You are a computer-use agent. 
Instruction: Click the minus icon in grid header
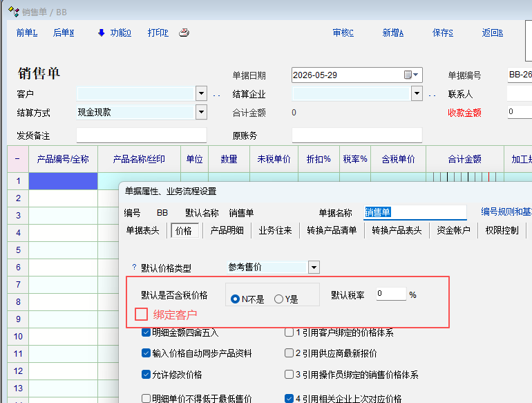(17, 158)
